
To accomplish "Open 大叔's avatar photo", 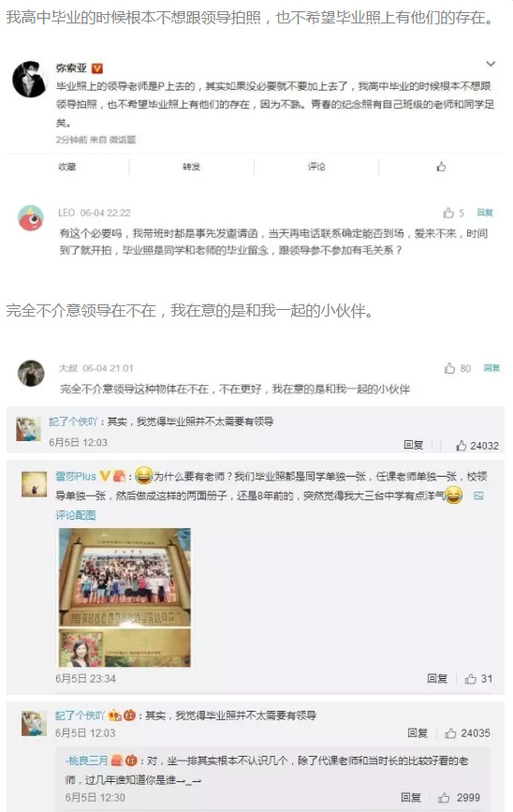I will click(x=31, y=373).
